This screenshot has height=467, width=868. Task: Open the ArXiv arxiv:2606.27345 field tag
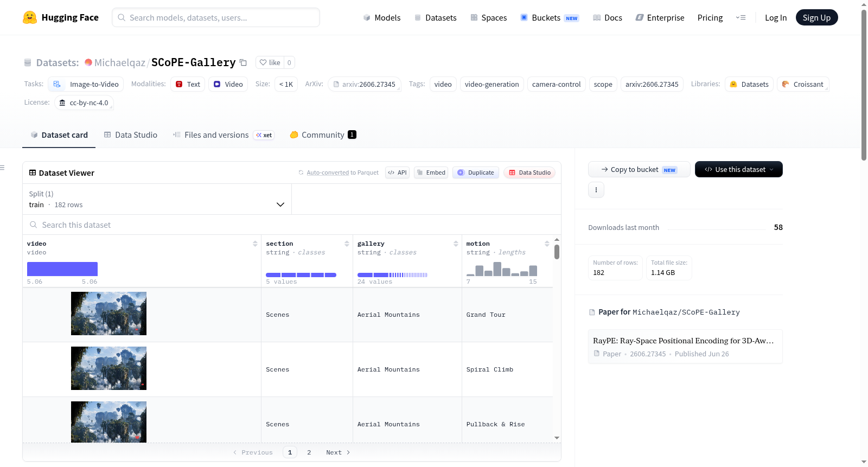(364, 84)
